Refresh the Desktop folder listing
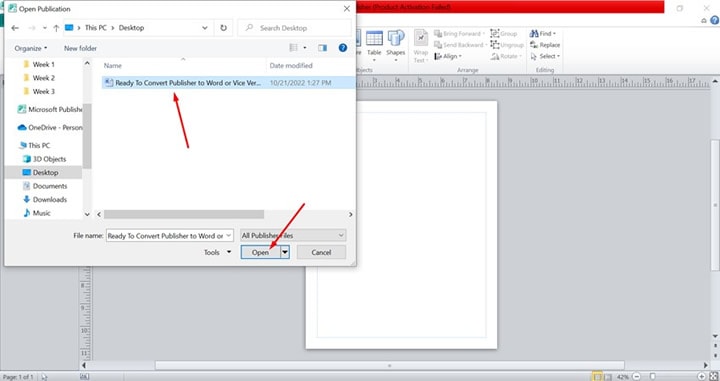 click(x=224, y=28)
